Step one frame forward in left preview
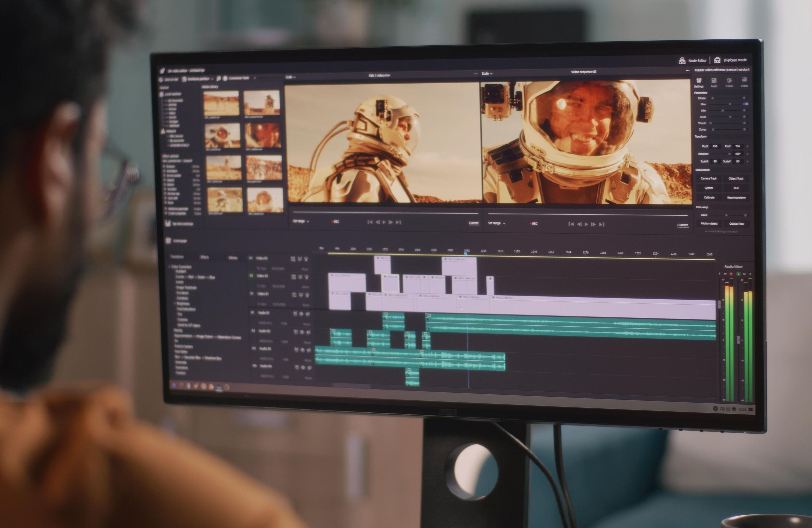Viewport: 812px width, 528px height. point(391,222)
